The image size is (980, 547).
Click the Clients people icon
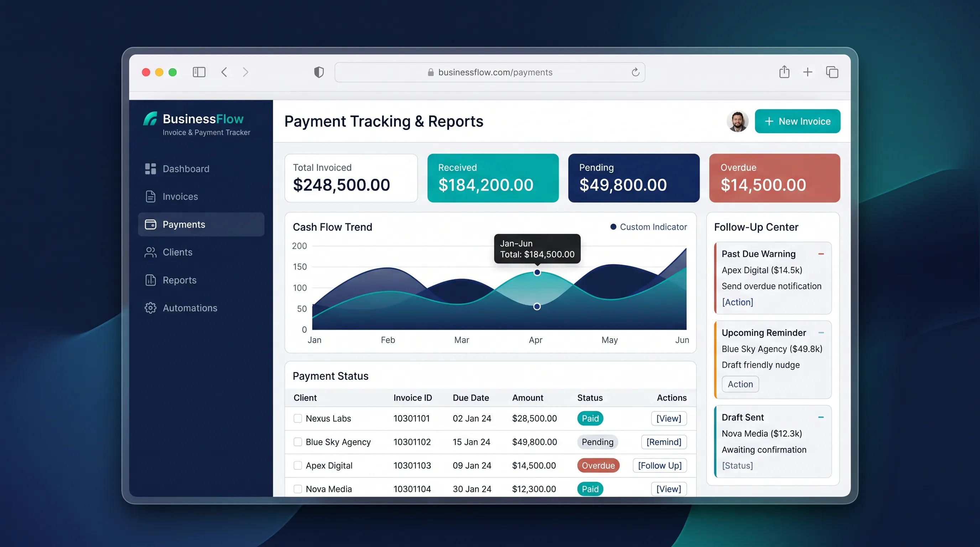click(150, 252)
